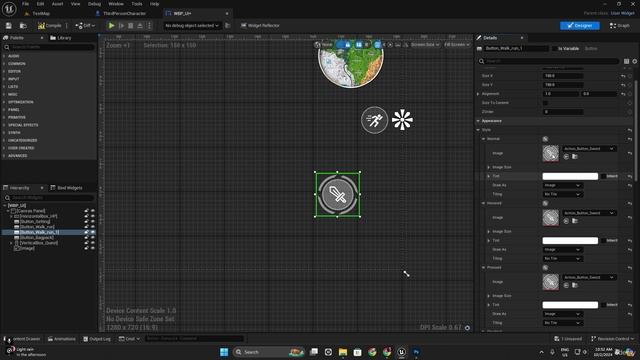Click Browse to asset icon in toolbar
The width and height of the screenshot is (640, 360).
[x=23, y=26]
